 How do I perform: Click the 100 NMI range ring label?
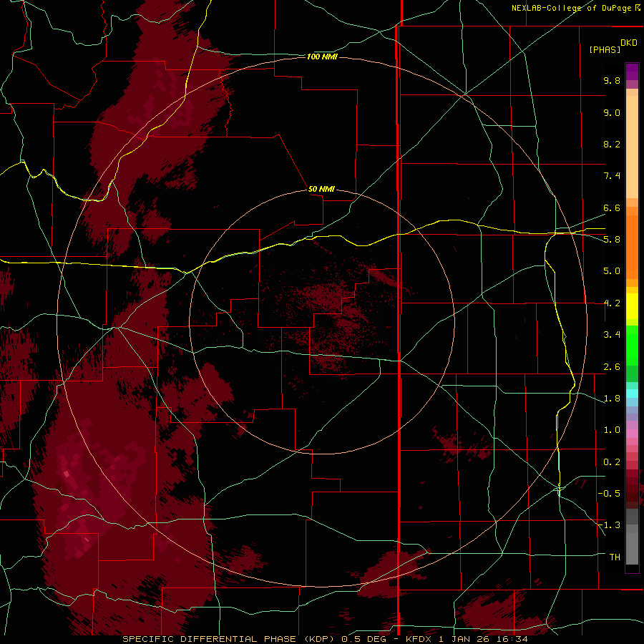click(x=322, y=57)
